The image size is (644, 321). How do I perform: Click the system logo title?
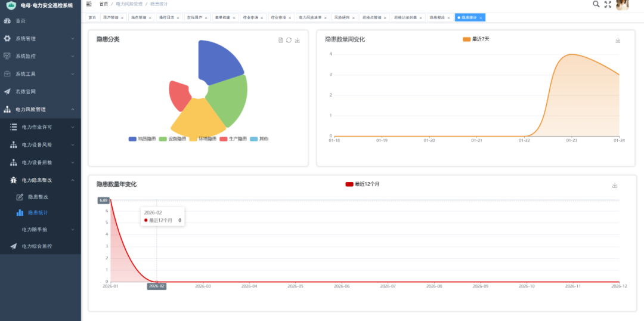(47, 6)
